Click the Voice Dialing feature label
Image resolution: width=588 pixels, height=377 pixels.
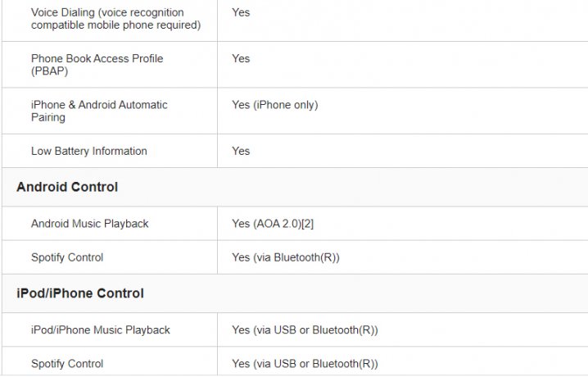point(107,19)
